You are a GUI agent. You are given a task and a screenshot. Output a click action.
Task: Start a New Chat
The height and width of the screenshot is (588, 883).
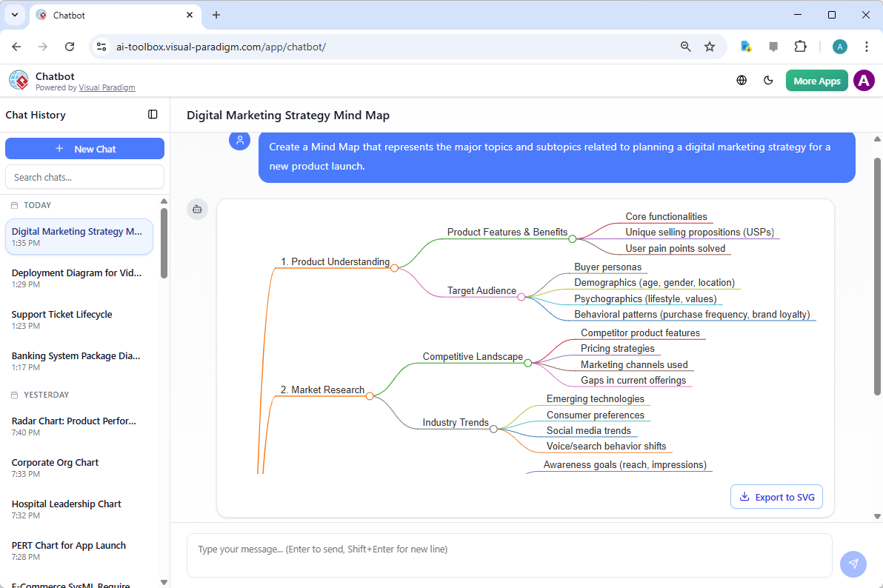coord(84,148)
